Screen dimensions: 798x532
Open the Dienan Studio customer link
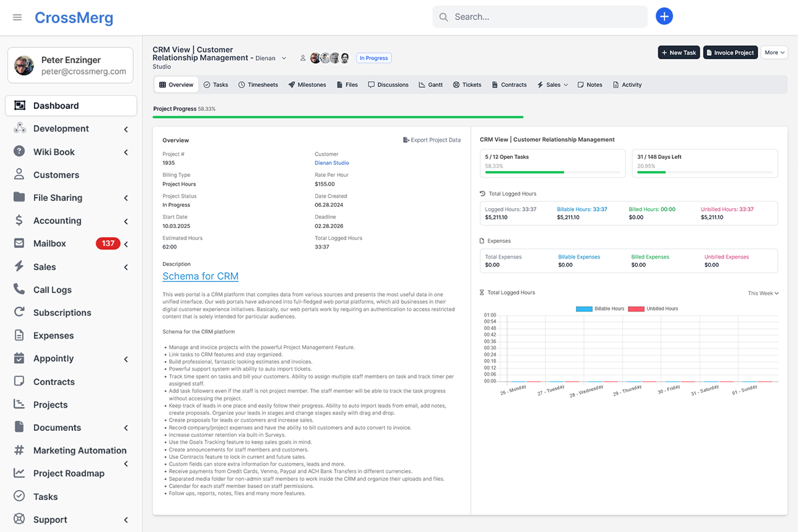click(332, 163)
